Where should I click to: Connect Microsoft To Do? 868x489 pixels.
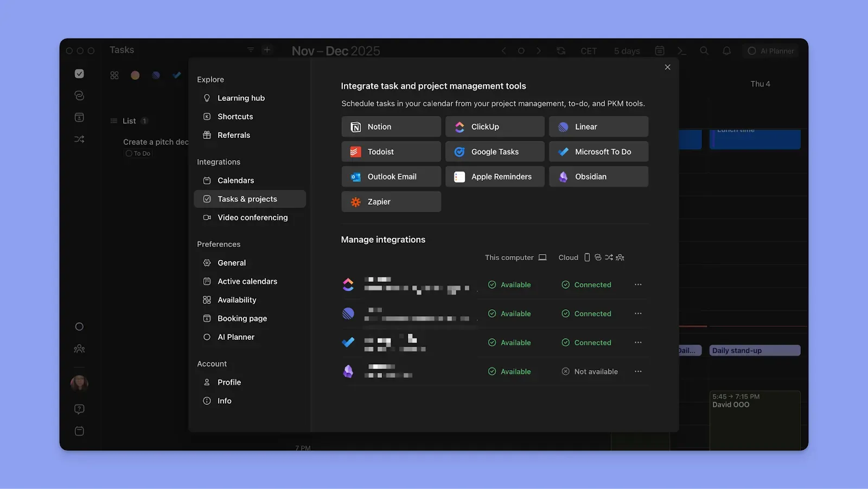tap(598, 151)
